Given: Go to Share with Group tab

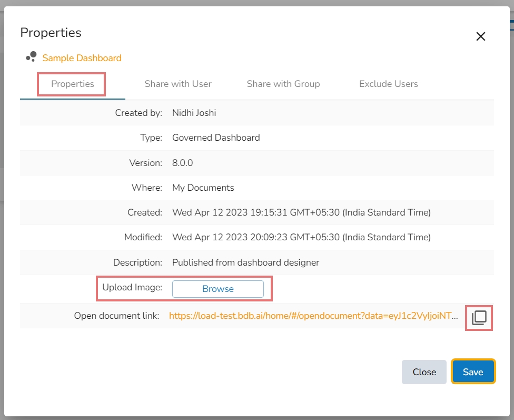Looking at the screenshot, I should pyautogui.click(x=283, y=84).
